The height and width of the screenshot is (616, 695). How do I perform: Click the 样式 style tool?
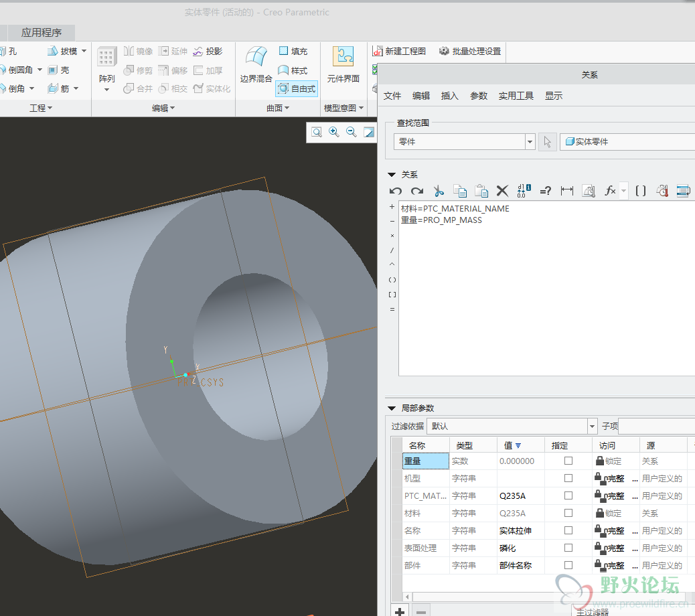293,70
